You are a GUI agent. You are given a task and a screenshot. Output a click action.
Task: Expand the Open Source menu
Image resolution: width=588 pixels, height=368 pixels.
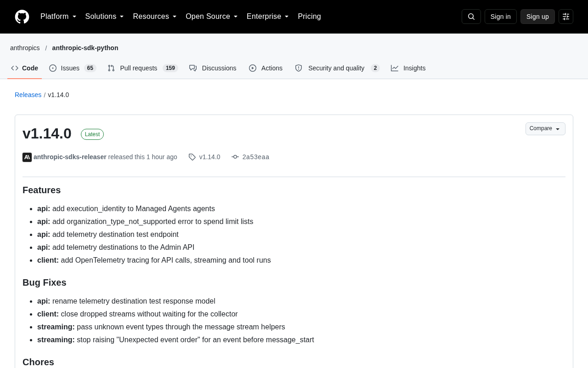pyautogui.click(x=212, y=17)
